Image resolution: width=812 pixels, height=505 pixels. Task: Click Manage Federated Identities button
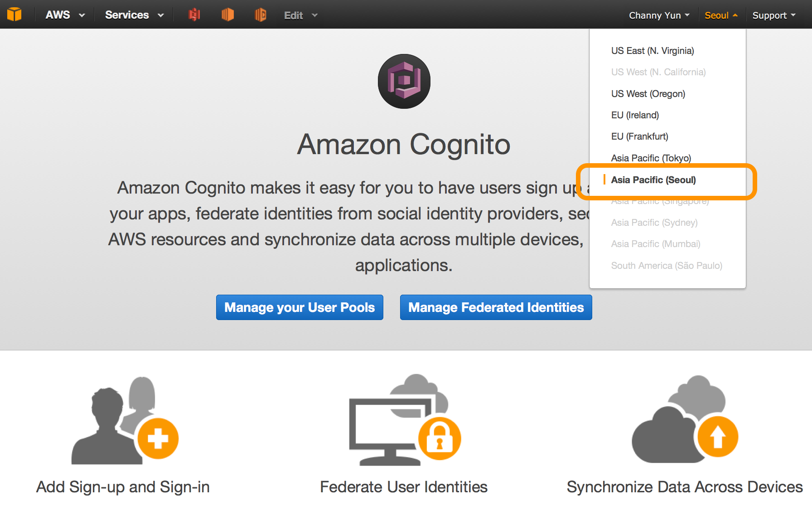(x=496, y=307)
